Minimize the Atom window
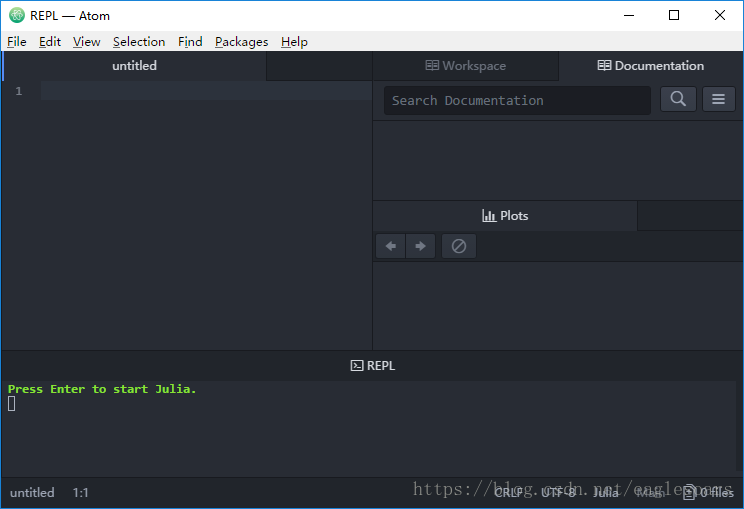Screen dimensions: 744x509 (x=629, y=15)
